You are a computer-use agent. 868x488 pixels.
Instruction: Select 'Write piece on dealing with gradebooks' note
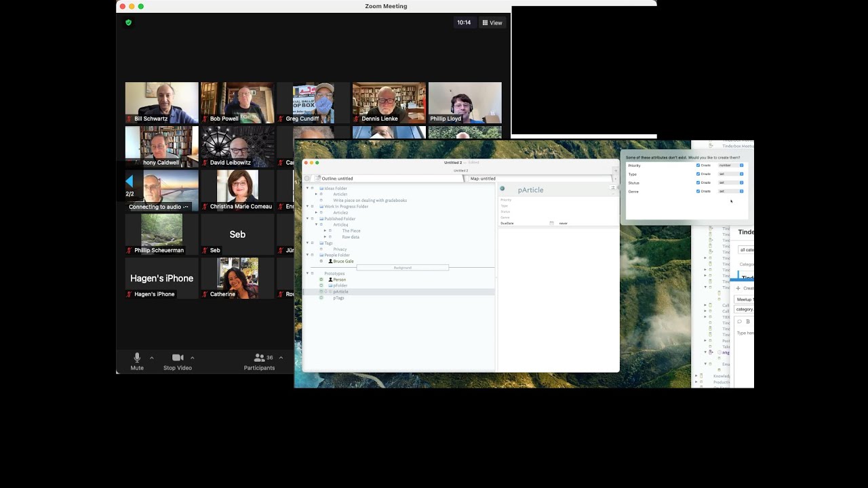[370, 201]
